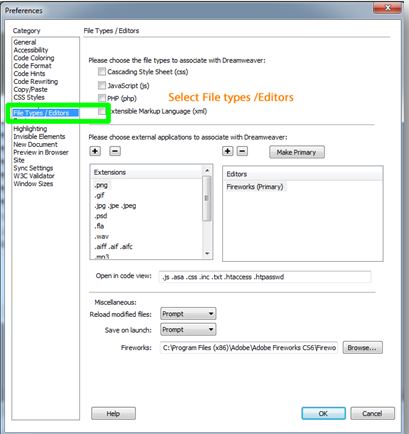Select Code Rewriting category
Viewport: 409px width, 434px height.
tap(36, 82)
